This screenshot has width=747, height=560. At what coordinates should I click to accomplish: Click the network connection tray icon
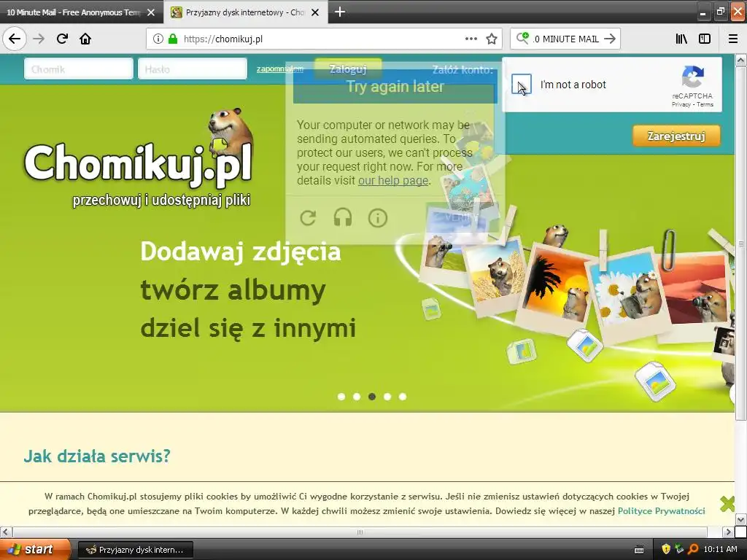point(679,550)
